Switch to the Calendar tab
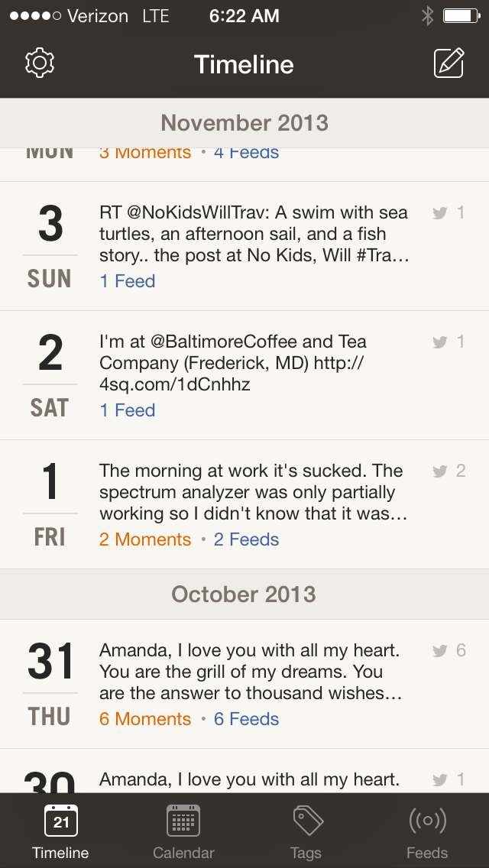The height and width of the screenshot is (868, 489). pos(183,831)
